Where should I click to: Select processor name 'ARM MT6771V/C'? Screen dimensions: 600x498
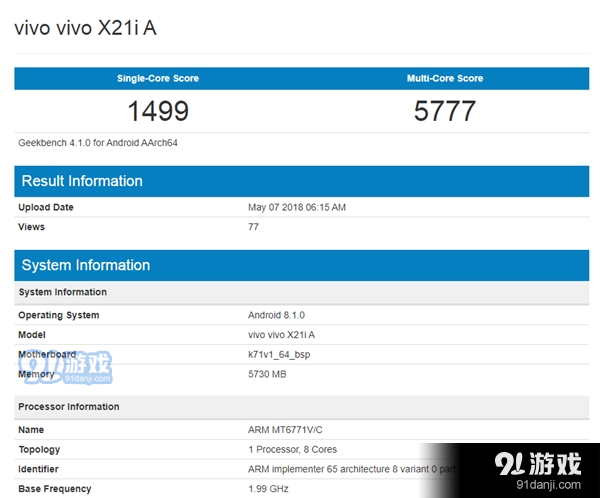285,429
